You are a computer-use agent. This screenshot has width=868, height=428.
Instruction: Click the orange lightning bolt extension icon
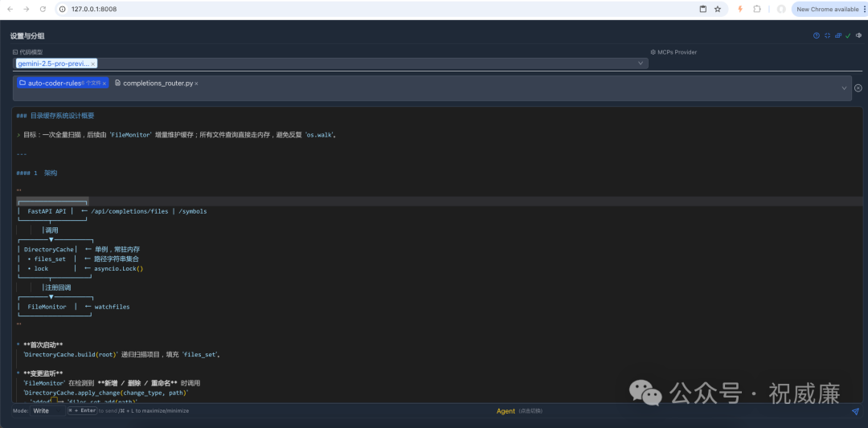click(740, 9)
